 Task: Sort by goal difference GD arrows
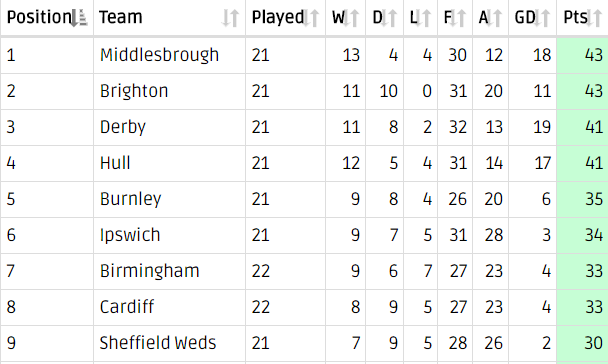pos(542,18)
